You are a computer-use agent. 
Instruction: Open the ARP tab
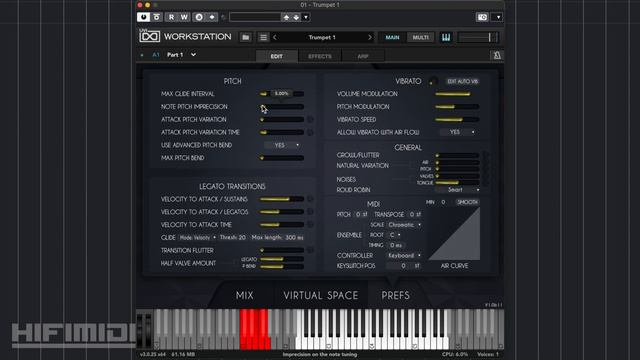tap(363, 56)
